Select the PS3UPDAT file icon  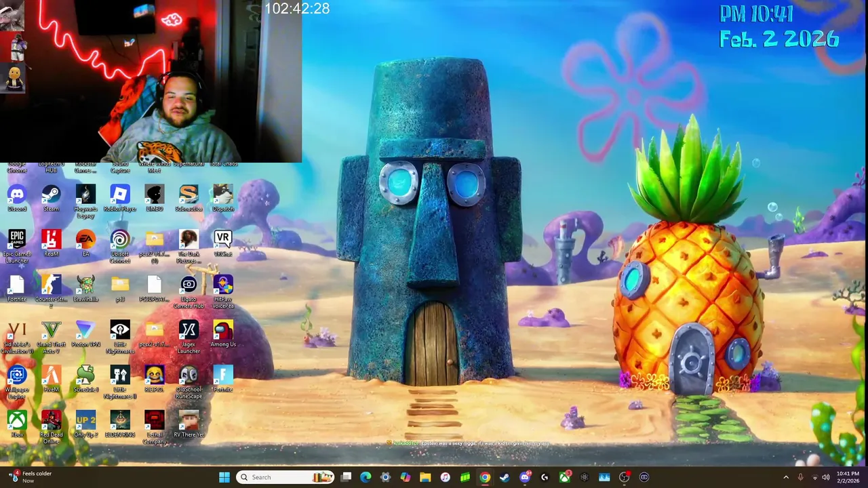(154, 289)
